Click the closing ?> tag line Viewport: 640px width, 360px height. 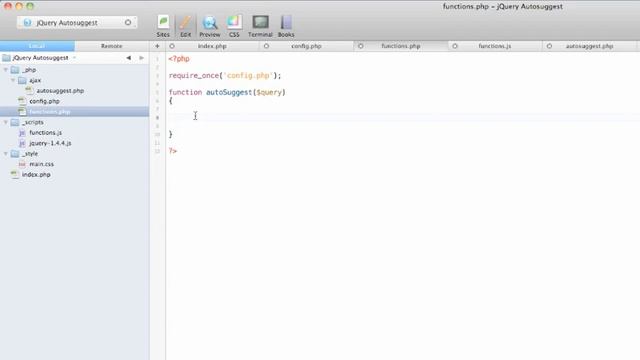tap(173, 151)
